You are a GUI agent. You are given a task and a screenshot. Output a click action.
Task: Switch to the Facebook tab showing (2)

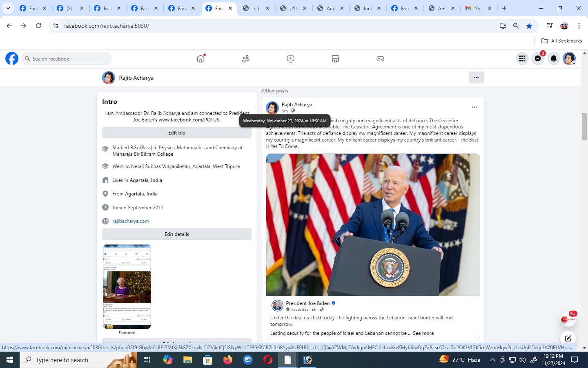click(71, 8)
